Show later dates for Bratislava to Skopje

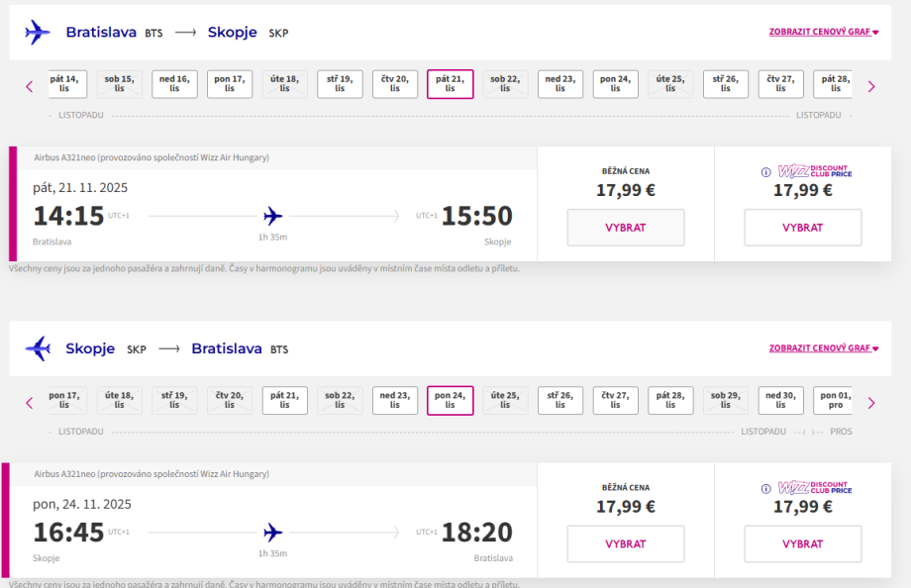click(871, 86)
